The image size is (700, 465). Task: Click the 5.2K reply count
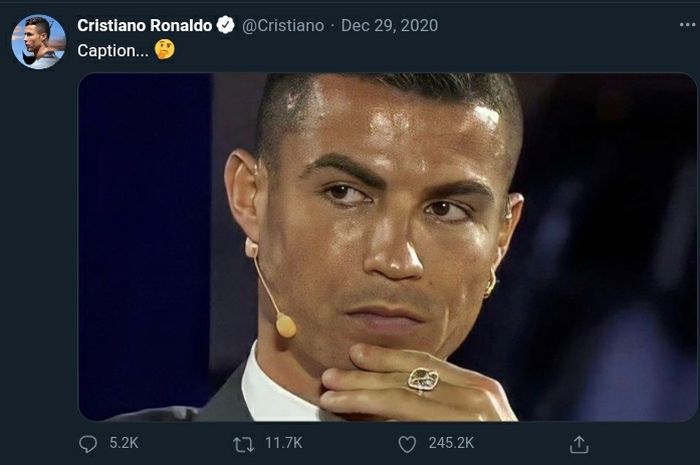click(x=122, y=443)
